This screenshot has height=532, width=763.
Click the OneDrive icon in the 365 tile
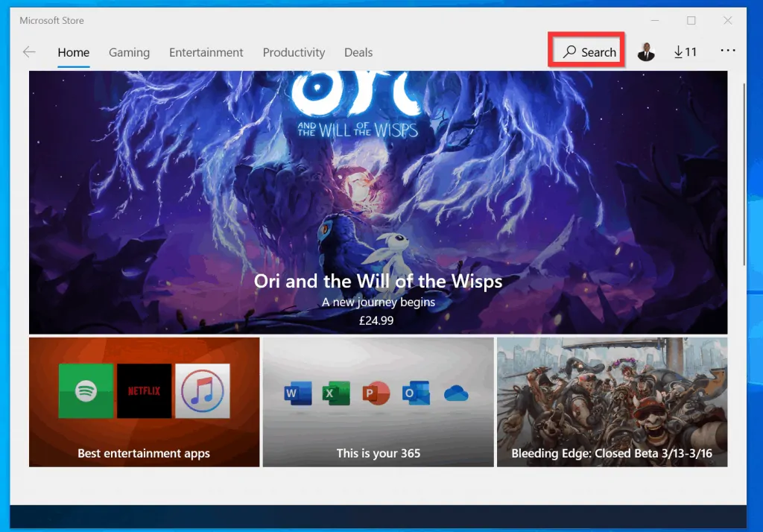point(455,393)
